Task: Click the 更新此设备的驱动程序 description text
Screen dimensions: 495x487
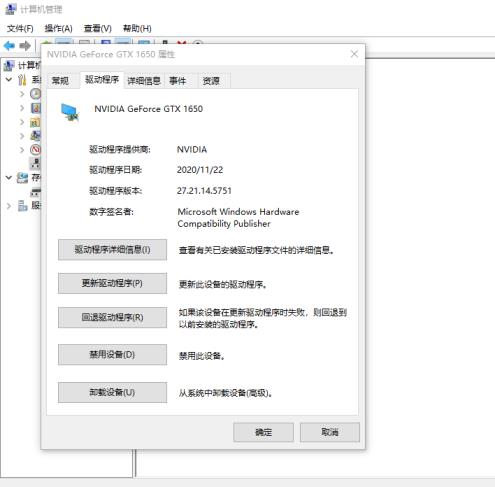Action: [222, 284]
